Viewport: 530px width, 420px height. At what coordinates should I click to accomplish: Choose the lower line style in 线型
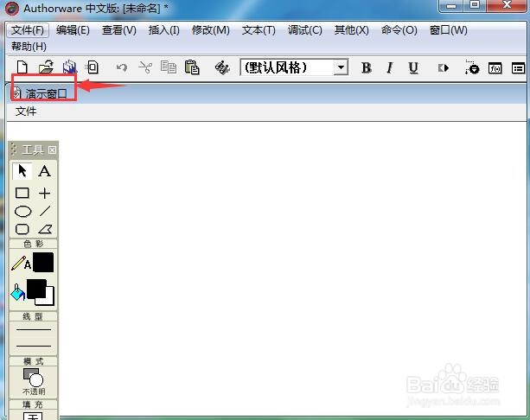[x=34, y=346]
